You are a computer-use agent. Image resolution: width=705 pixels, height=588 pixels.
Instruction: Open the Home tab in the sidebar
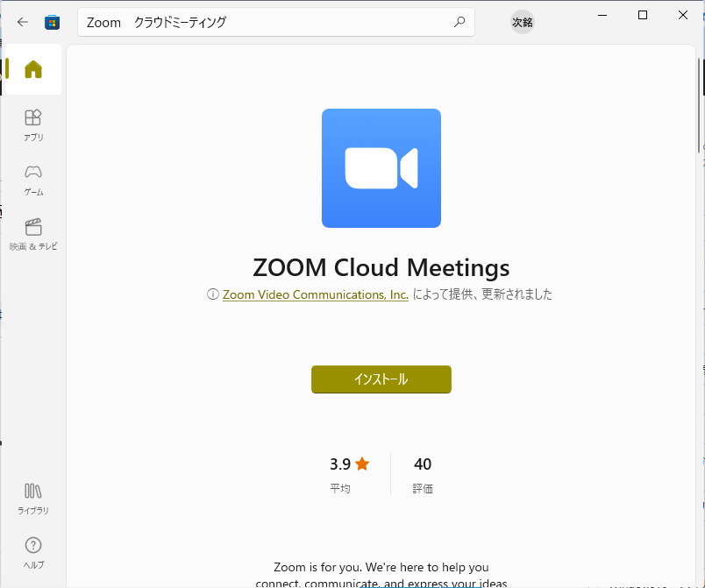[33, 69]
